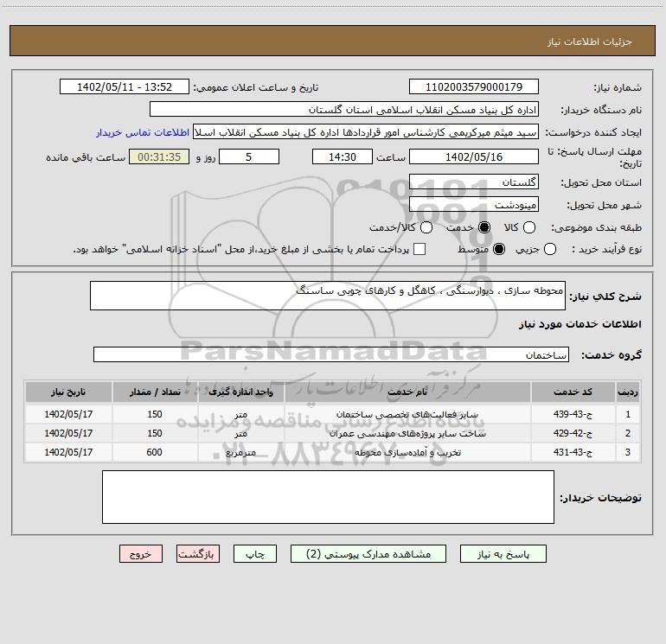The image size is (666, 644).
Task: Click the تاریخ نیاز column header
Action: click(x=68, y=392)
